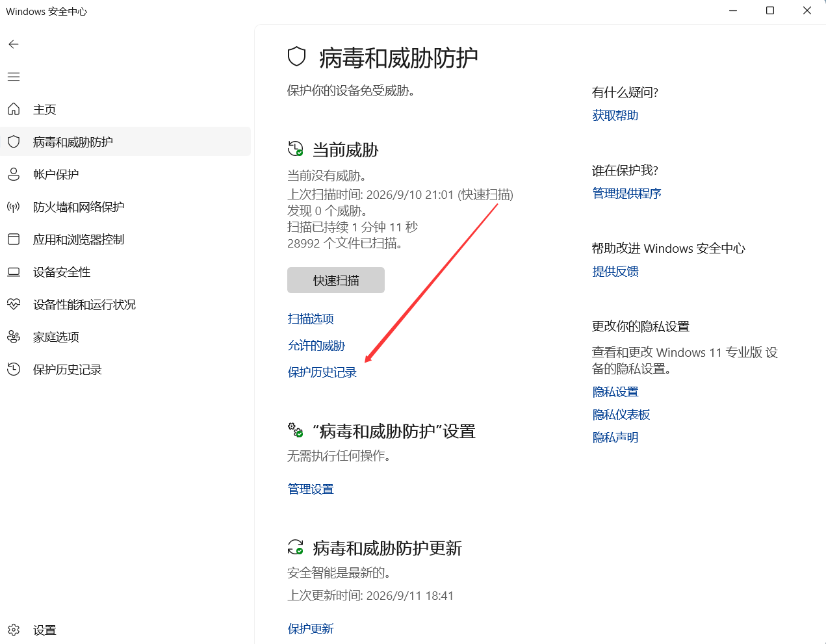
Task: Click the antenna icon for 防火墙和网络保护
Action: tap(14, 207)
